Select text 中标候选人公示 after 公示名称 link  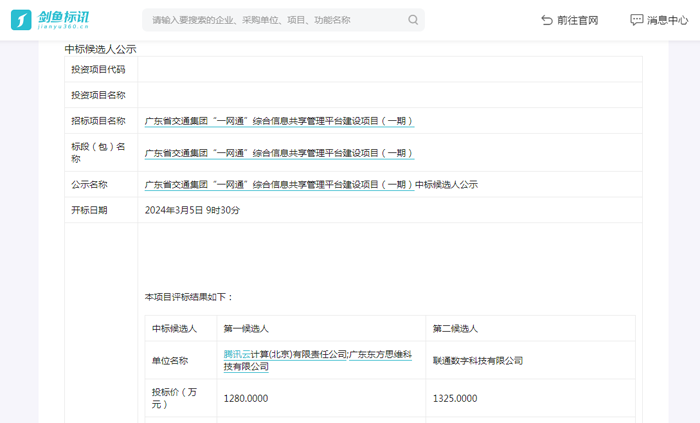pos(446,185)
